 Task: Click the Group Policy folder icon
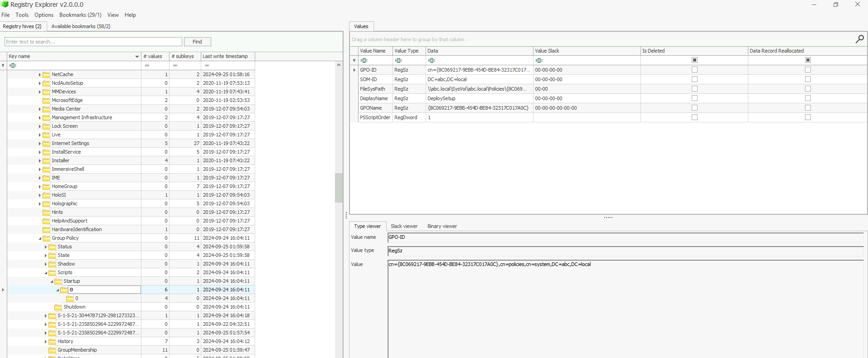click(46, 238)
